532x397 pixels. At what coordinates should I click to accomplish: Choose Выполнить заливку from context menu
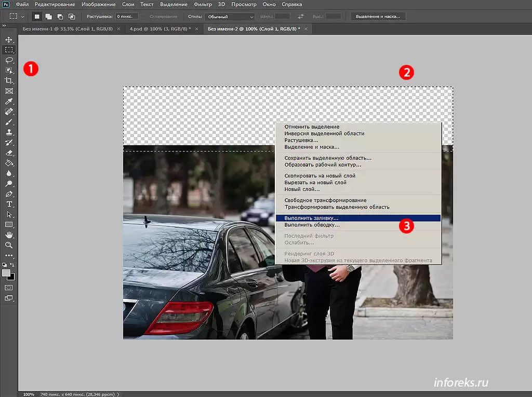point(311,218)
